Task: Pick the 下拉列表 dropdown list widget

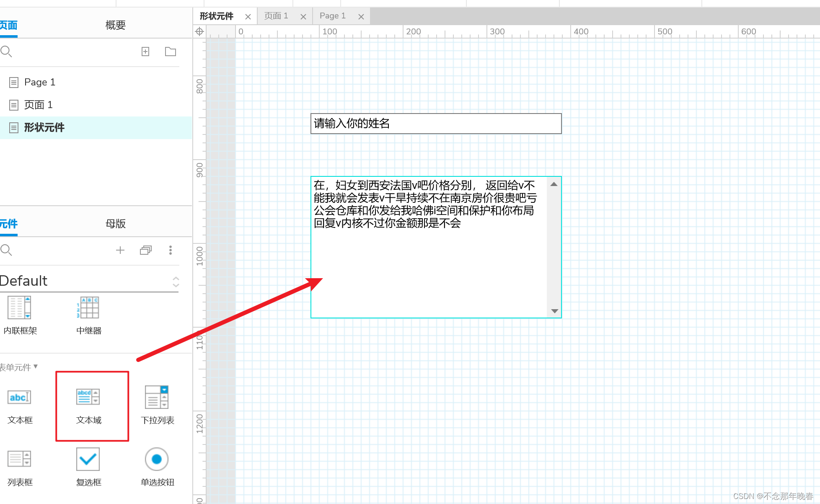Action: (x=157, y=397)
